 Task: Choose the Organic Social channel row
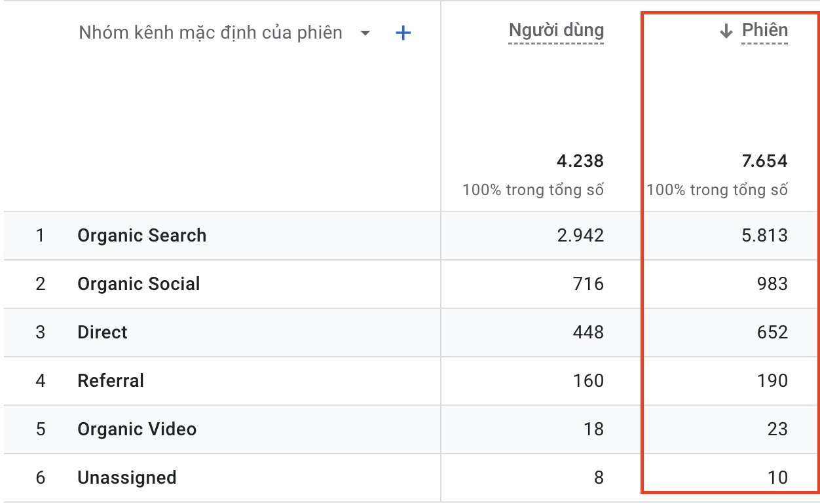pyautogui.click(x=138, y=284)
